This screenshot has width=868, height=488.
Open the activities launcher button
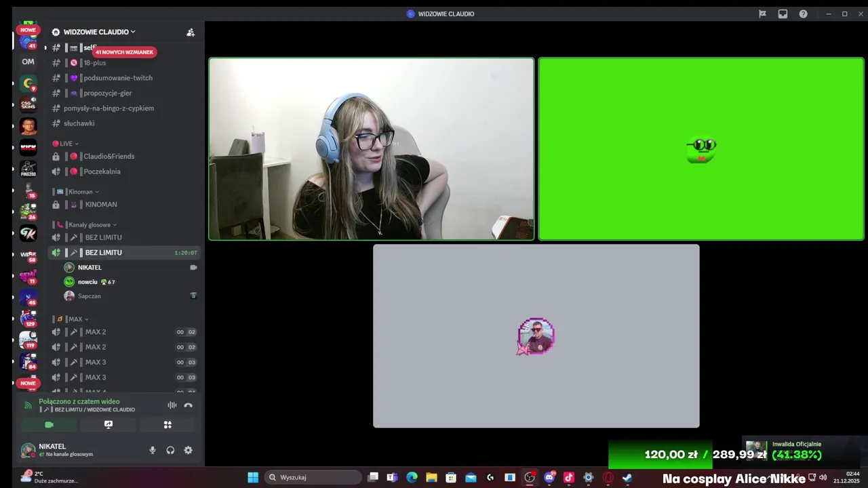coord(167,425)
